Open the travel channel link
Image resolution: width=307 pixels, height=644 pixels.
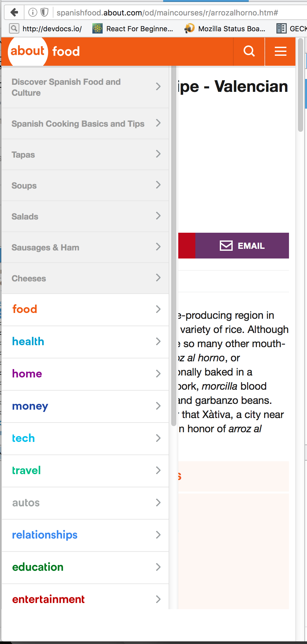26,471
